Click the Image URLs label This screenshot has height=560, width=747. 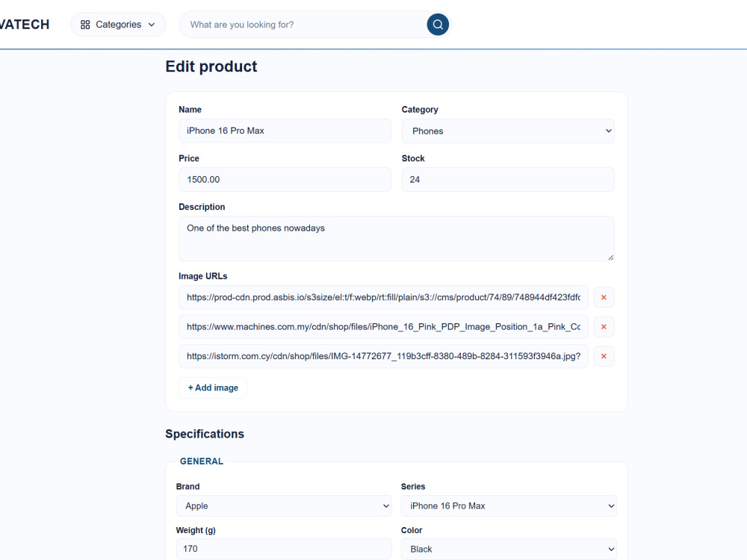[203, 276]
